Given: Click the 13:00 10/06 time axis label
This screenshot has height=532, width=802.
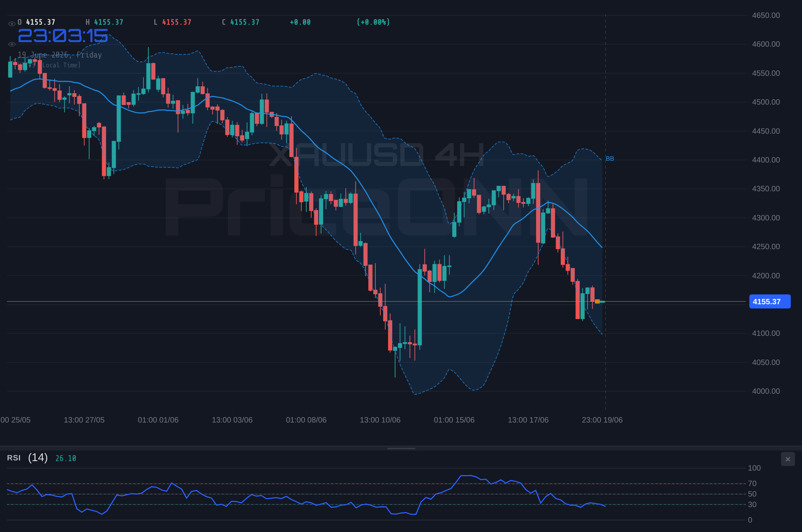Looking at the screenshot, I should click(x=380, y=420).
